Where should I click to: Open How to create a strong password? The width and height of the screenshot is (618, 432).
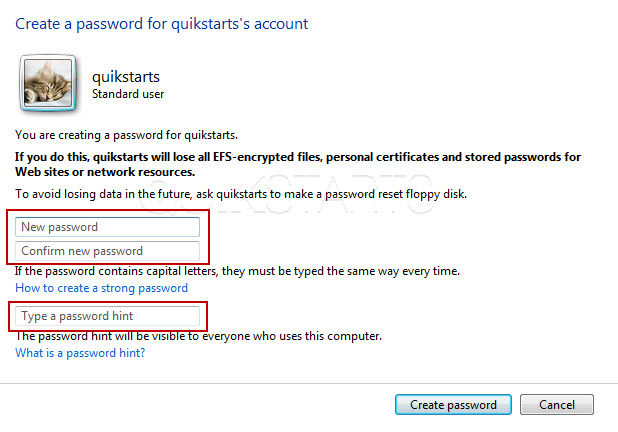(101, 288)
